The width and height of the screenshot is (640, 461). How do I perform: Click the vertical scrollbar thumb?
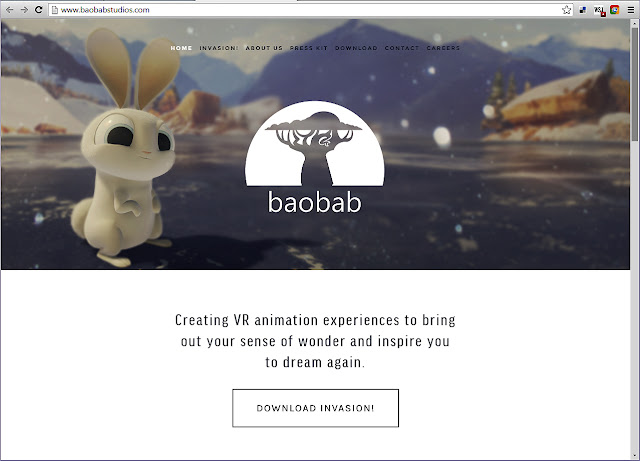635,84
